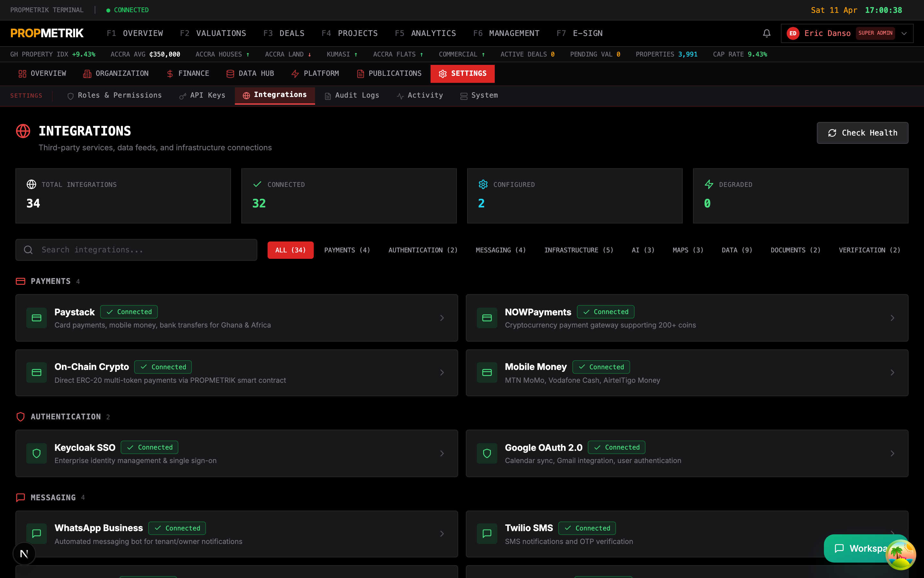Go to the Data Hub tab

point(250,74)
